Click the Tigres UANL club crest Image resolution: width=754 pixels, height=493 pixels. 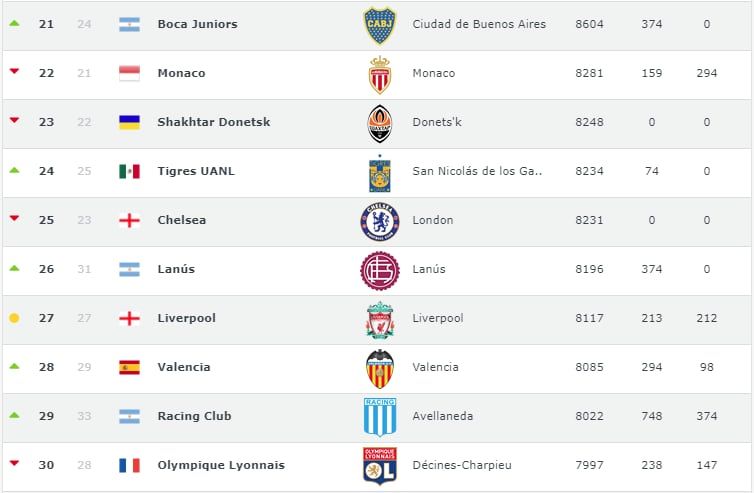point(379,172)
